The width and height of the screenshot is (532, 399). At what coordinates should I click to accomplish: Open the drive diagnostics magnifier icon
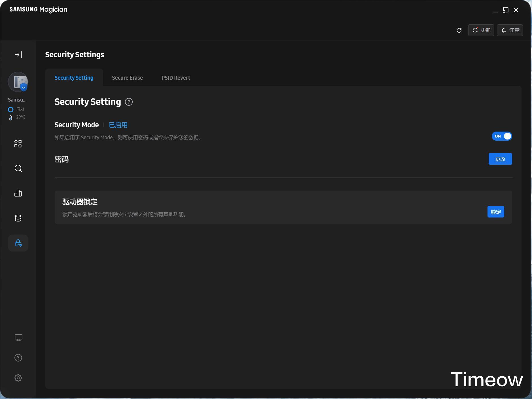18,168
